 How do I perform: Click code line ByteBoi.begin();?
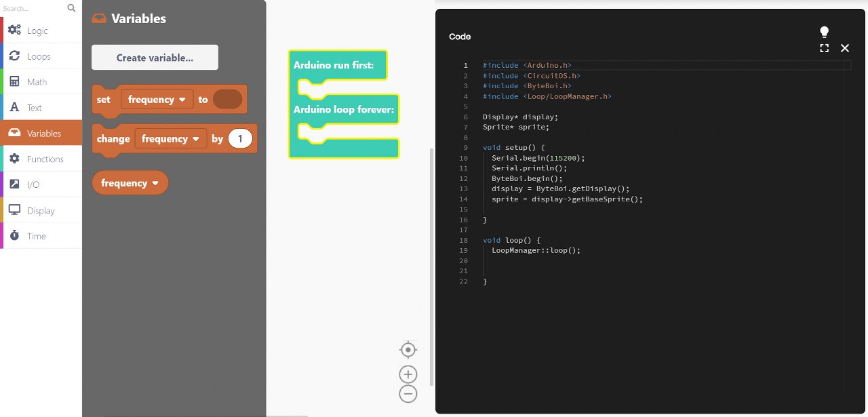coord(527,178)
